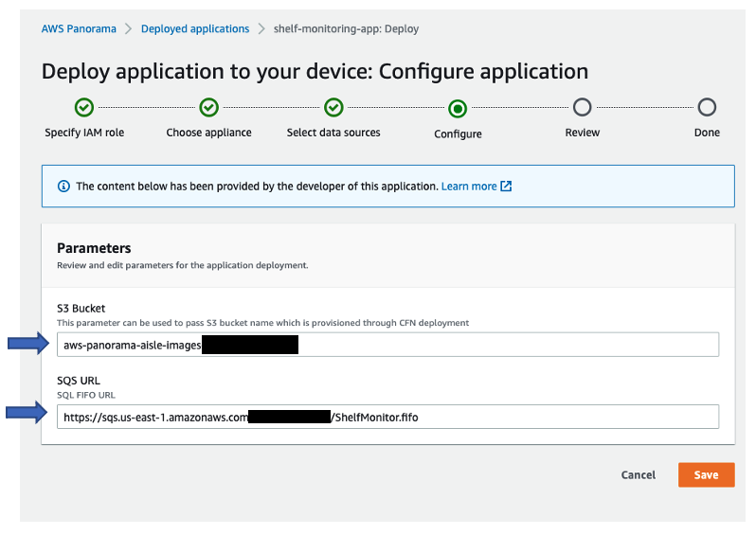This screenshot has height=535, width=756.
Task: Select the S3 bucket CFN deployment description
Action: pyautogui.click(x=262, y=323)
